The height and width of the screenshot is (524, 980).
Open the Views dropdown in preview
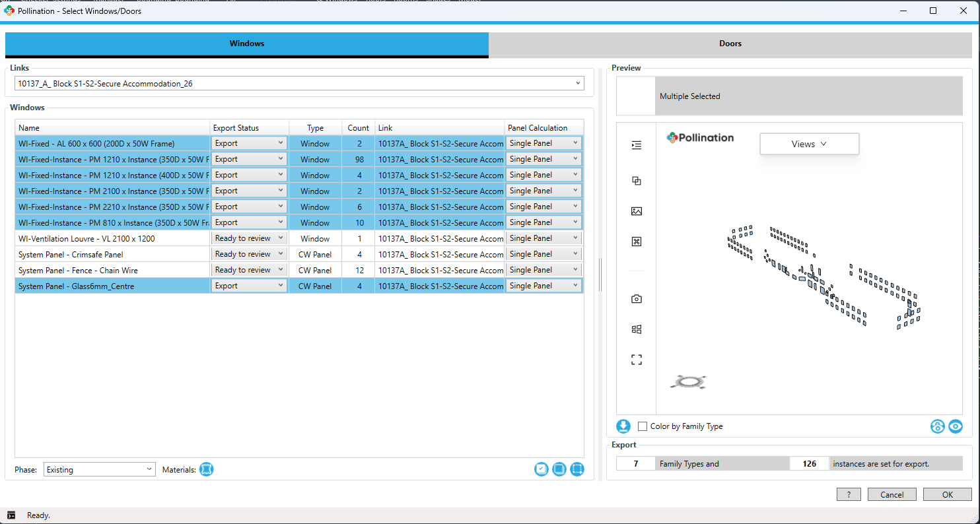(x=809, y=144)
